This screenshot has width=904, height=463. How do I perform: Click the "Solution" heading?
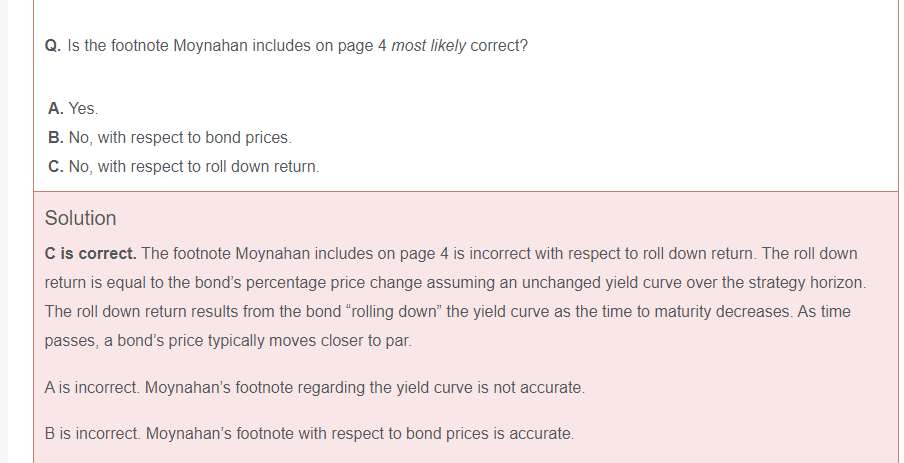pos(80,218)
